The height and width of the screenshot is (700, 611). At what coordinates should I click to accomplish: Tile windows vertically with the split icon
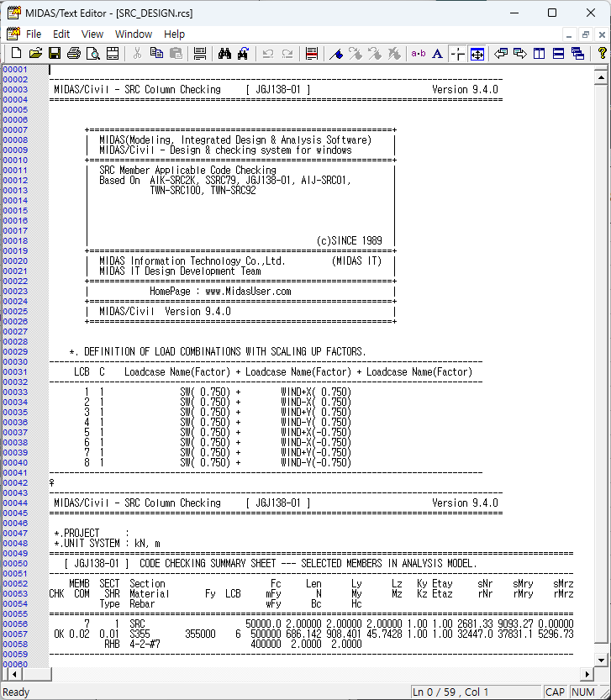[539, 54]
